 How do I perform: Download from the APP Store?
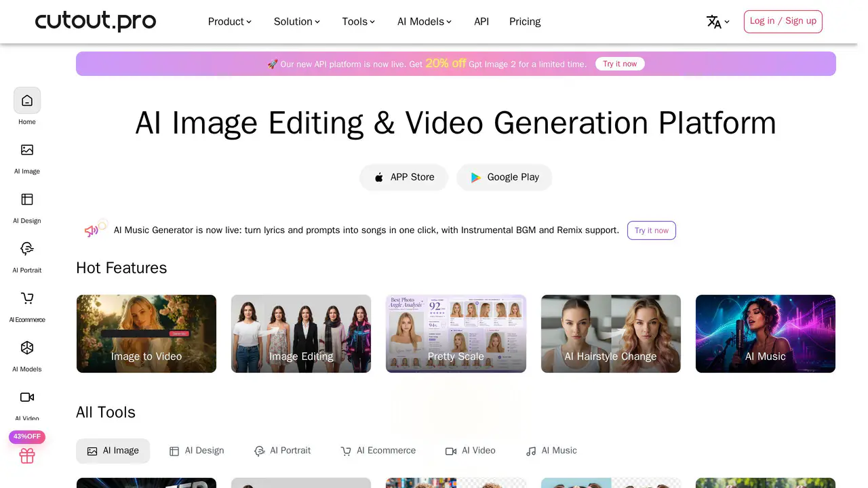(x=403, y=177)
